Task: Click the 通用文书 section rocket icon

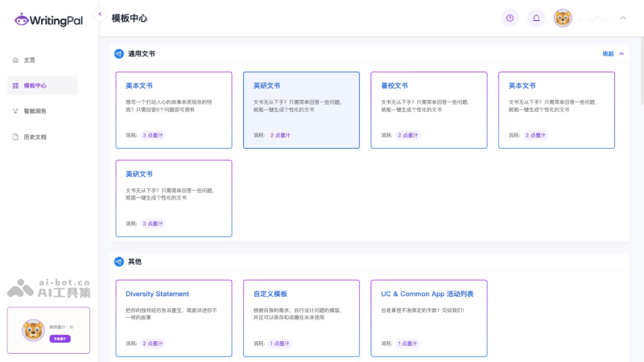Action: 119,54
